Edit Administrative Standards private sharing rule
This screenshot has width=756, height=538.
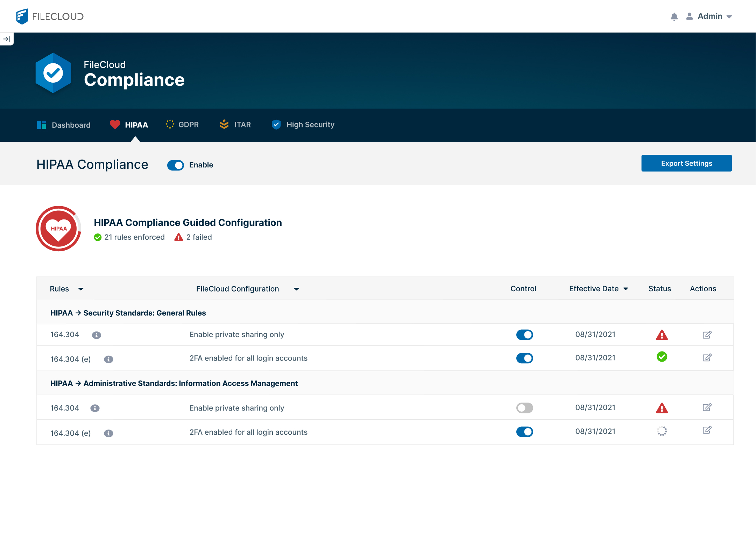[707, 407]
